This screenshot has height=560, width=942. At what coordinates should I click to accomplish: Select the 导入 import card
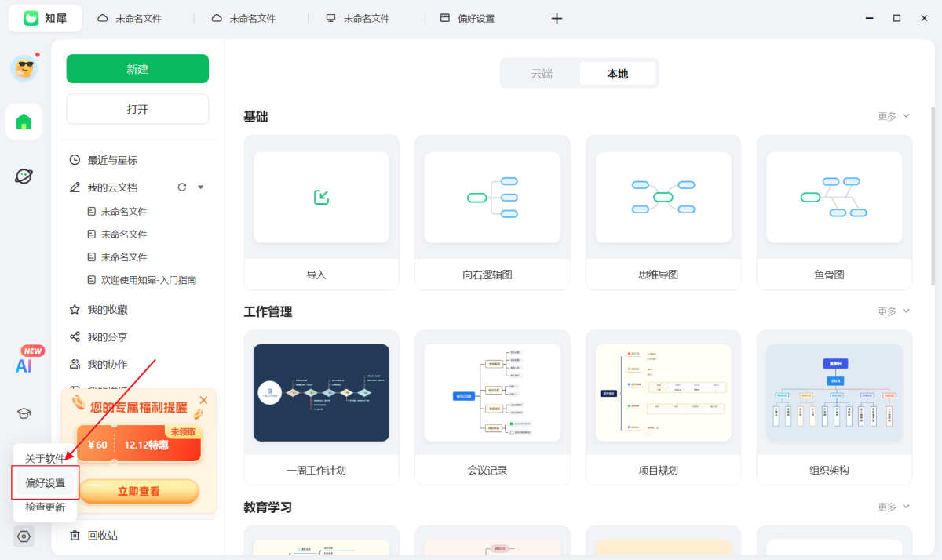[321, 213]
